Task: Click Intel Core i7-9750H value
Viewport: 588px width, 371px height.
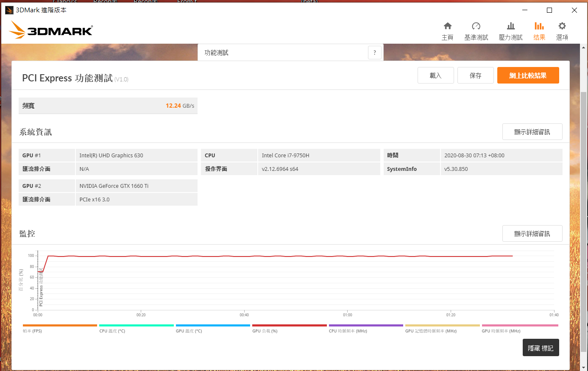Action: 285,156
